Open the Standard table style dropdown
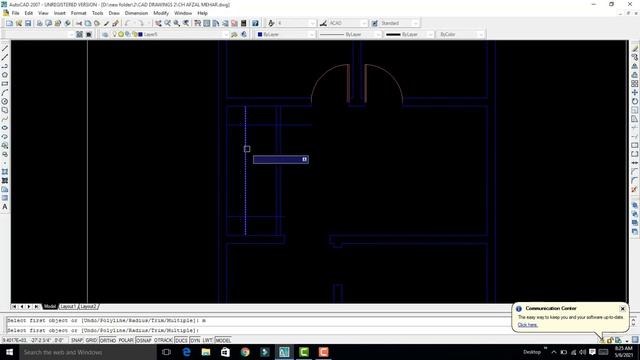640x360 pixels. pos(400,23)
